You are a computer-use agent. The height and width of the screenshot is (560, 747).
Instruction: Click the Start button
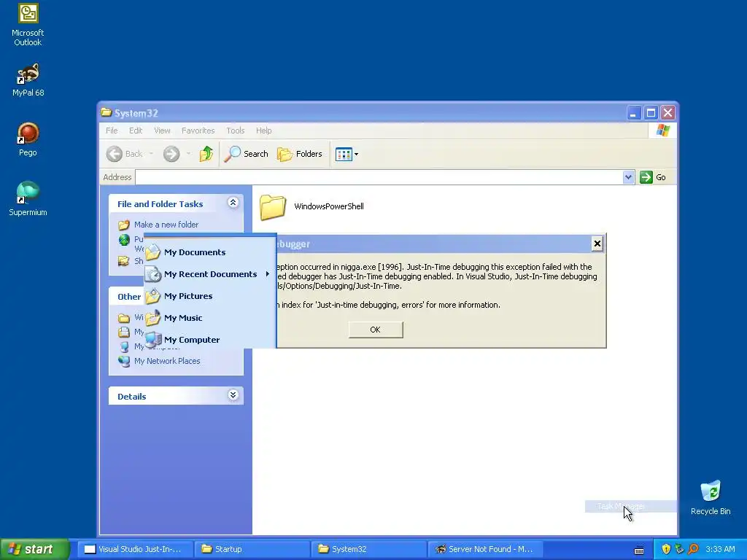(34, 549)
